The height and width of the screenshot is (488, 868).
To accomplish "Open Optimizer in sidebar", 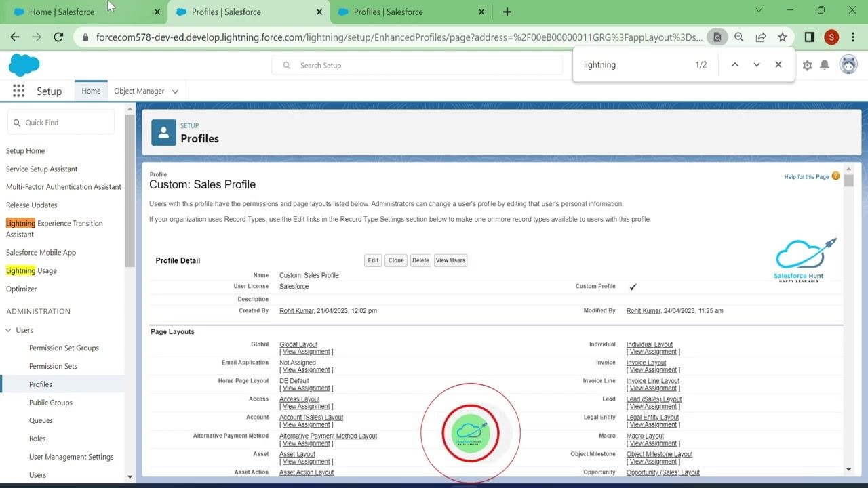I will click(x=22, y=289).
